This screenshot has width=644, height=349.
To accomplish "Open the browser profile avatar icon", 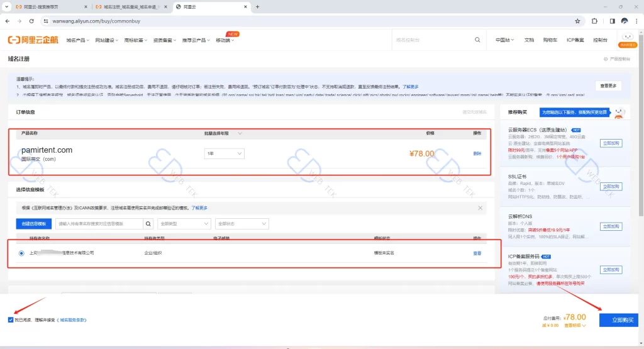I will (625, 21).
